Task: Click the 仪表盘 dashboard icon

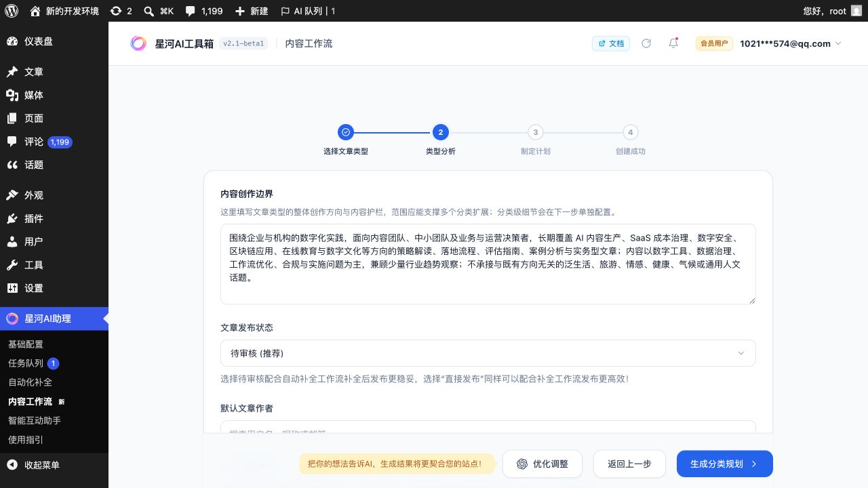Action: point(12,41)
